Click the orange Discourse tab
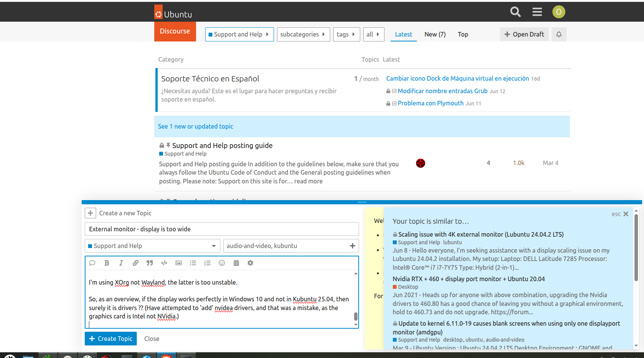The height and width of the screenshot is (358, 644). (x=175, y=31)
